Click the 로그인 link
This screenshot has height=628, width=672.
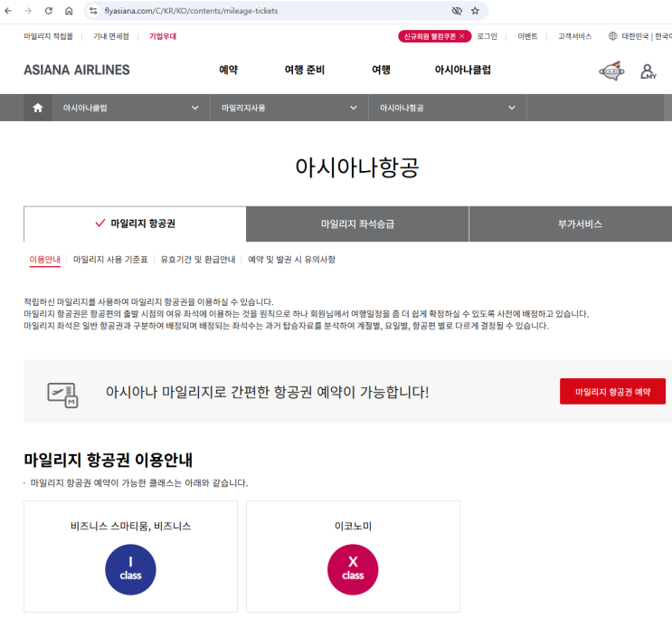pyautogui.click(x=487, y=36)
